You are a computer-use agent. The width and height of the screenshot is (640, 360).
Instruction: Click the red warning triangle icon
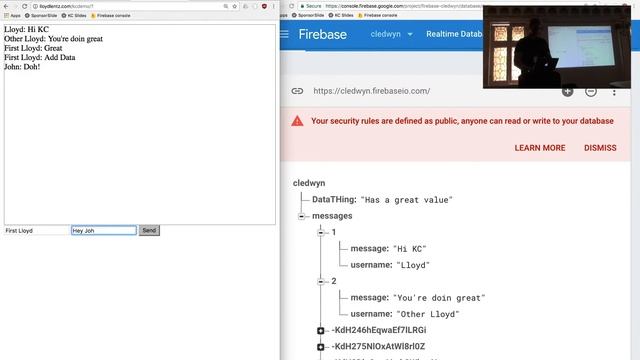point(297,121)
